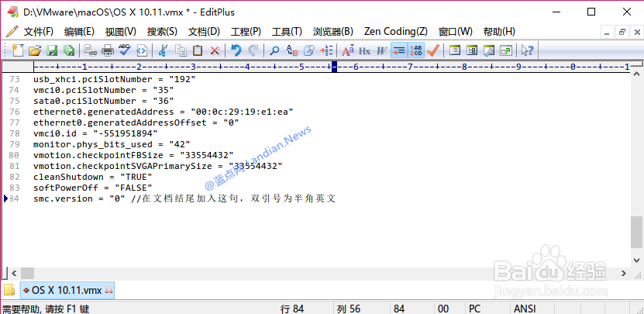Open the font settings Aa icon

pyautogui.click(x=348, y=50)
